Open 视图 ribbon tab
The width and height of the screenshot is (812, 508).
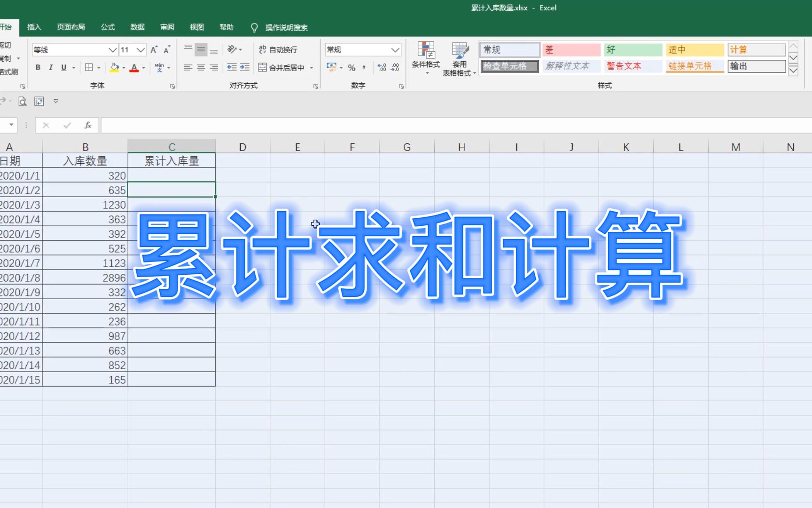click(196, 27)
